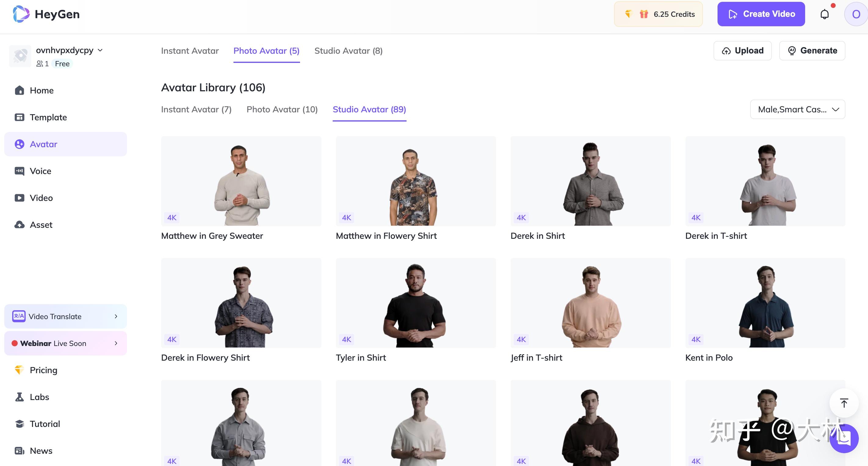Switch to the Studio Avatar (8) tab
Screen dimensions: 868x466
348,51
